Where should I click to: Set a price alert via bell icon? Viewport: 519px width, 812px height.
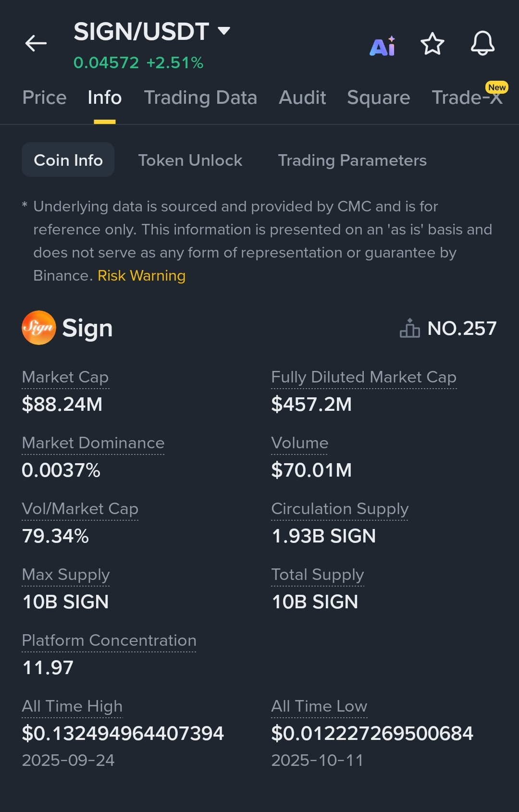tap(482, 44)
